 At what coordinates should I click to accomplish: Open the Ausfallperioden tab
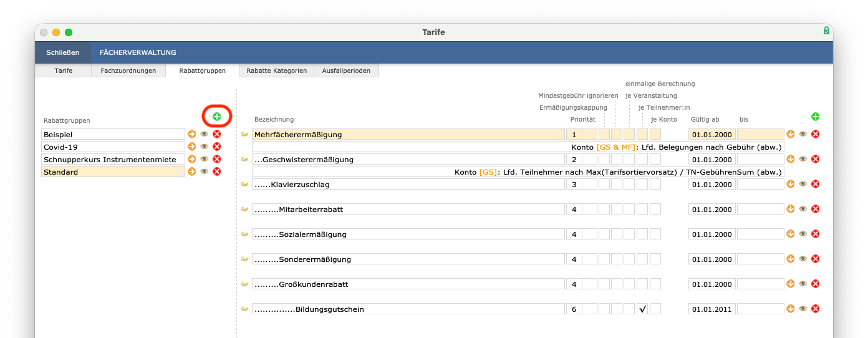click(346, 70)
